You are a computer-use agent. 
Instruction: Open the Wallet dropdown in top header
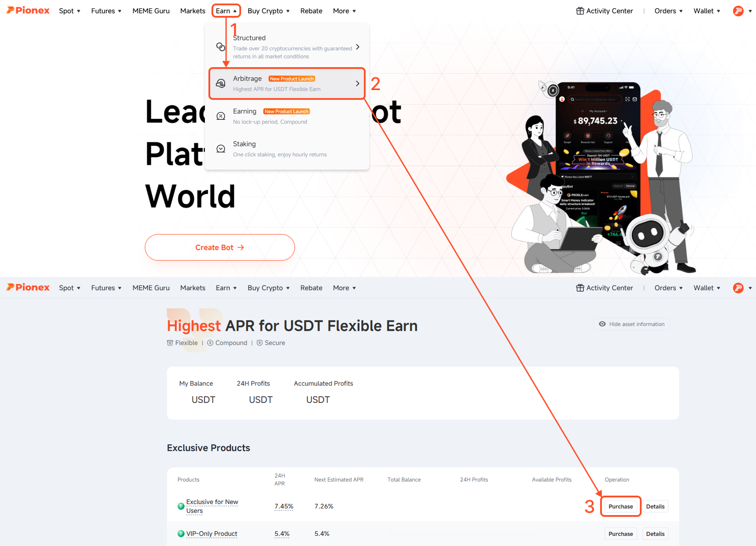pos(707,11)
